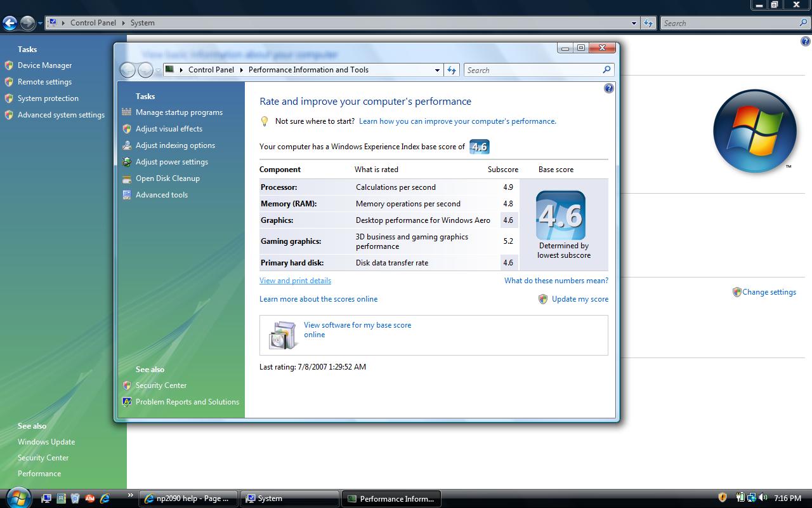This screenshot has height=508, width=812.
Task: Expand the System window address bar dropdown
Action: click(634, 23)
